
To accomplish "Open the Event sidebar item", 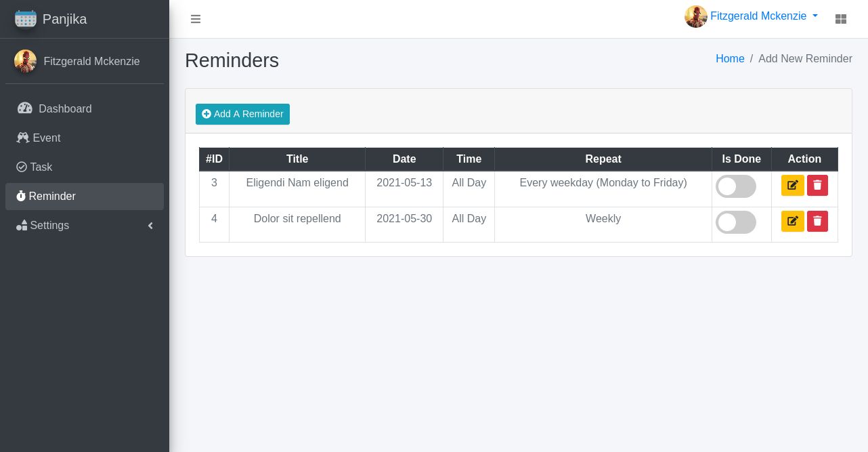I will [x=46, y=138].
